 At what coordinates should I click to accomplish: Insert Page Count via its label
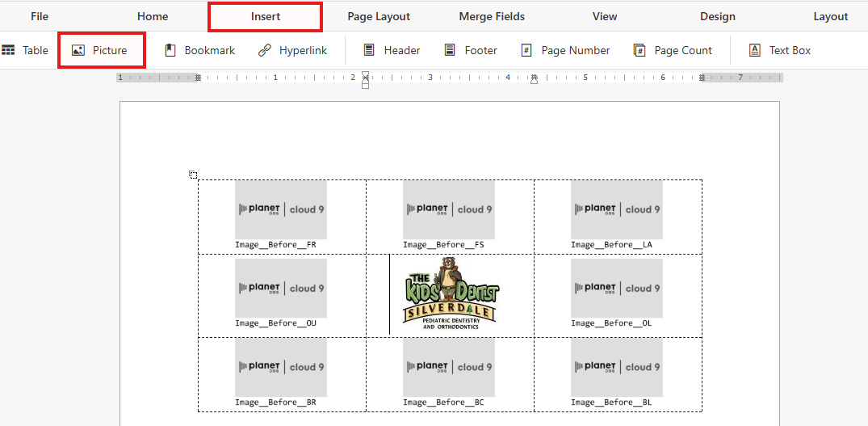(683, 50)
